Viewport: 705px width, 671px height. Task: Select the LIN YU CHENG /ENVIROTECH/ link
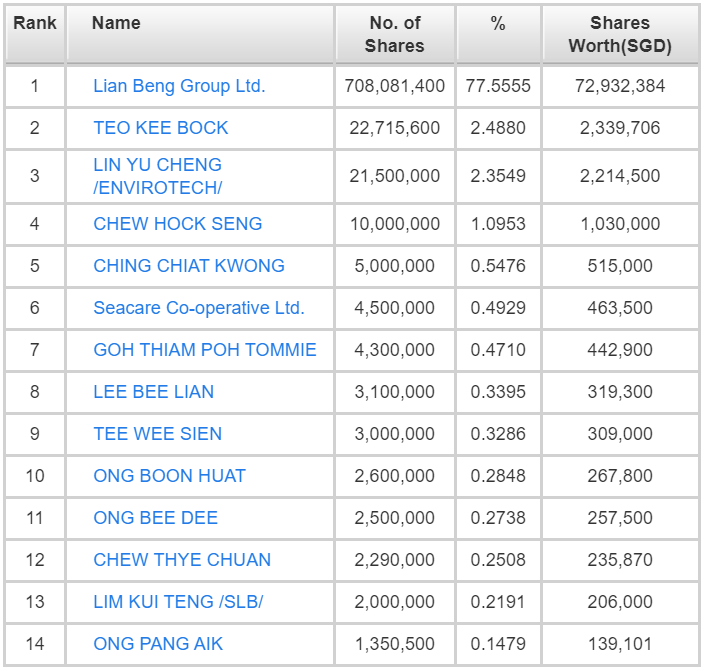coord(157,176)
